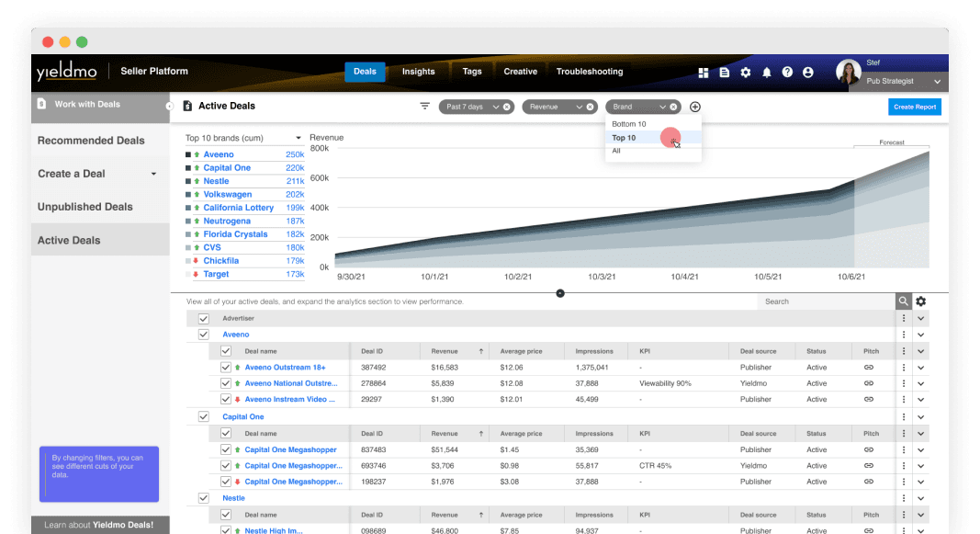Sort Aveeno deals by Revenue arrow
This screenshot has height=534, width=980.
[x=480, y=351]
